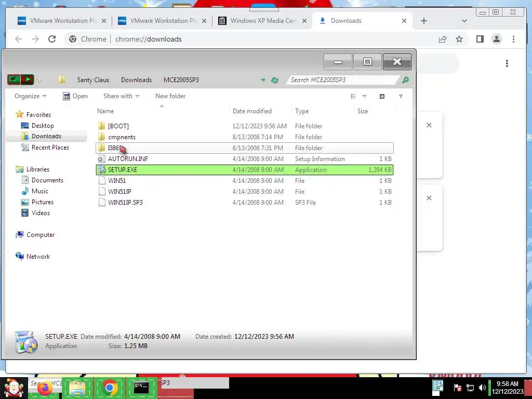Click the change view icon
532x399 pixels.
(353, 96)
